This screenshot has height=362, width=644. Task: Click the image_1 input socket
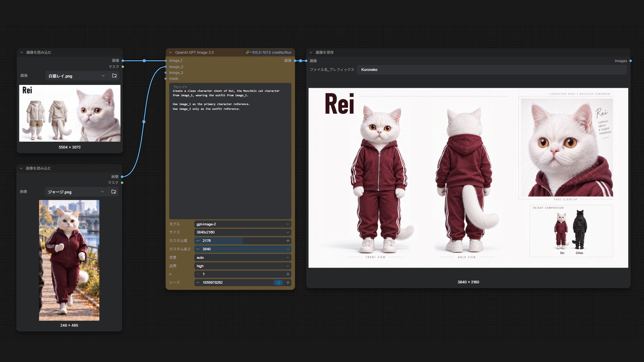click(166, 61)
